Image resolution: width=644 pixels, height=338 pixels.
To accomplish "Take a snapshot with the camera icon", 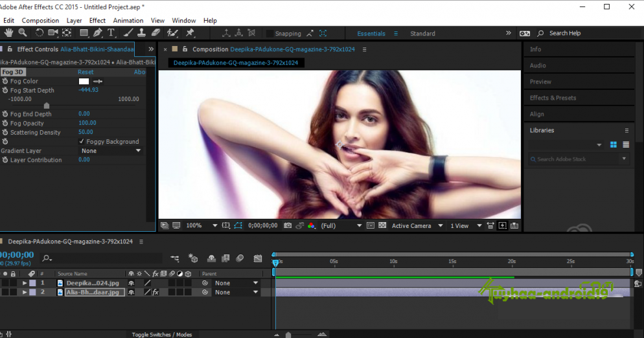I will (288, 225).
